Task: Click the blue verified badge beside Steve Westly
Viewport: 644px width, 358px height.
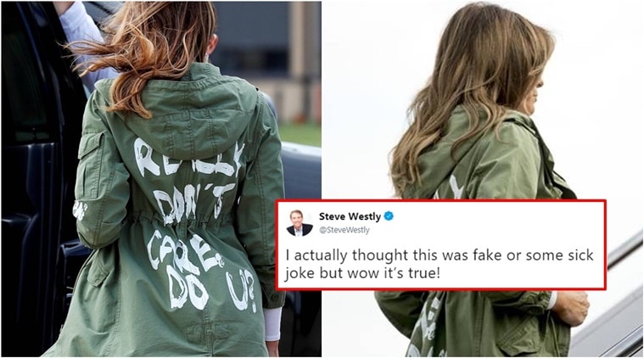Action: (x=389, y=216)
